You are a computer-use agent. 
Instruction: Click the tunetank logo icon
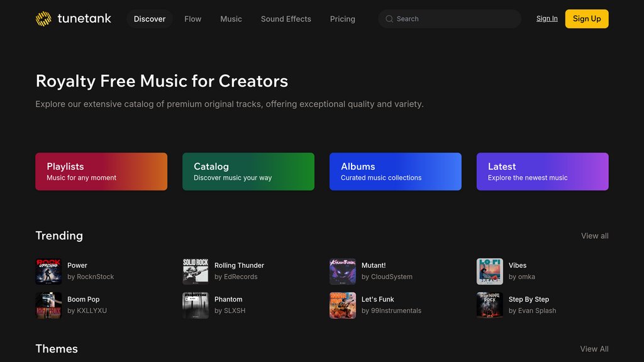pos(43,19)
